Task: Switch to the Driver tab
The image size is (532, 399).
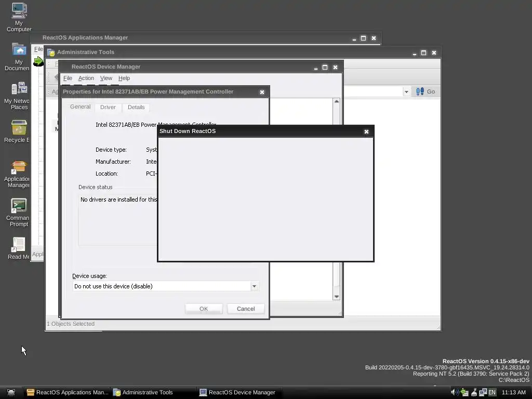Action: pos(108,107)
